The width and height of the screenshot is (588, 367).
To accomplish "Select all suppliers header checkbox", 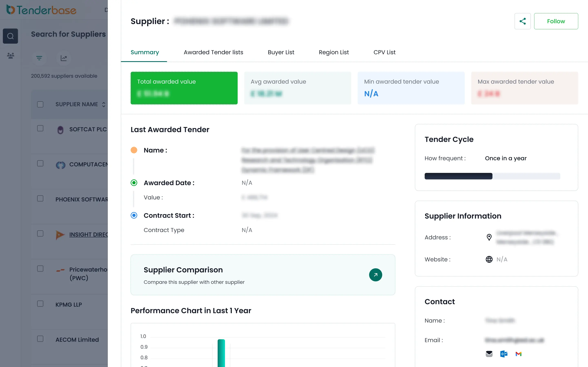I will 40,104.
